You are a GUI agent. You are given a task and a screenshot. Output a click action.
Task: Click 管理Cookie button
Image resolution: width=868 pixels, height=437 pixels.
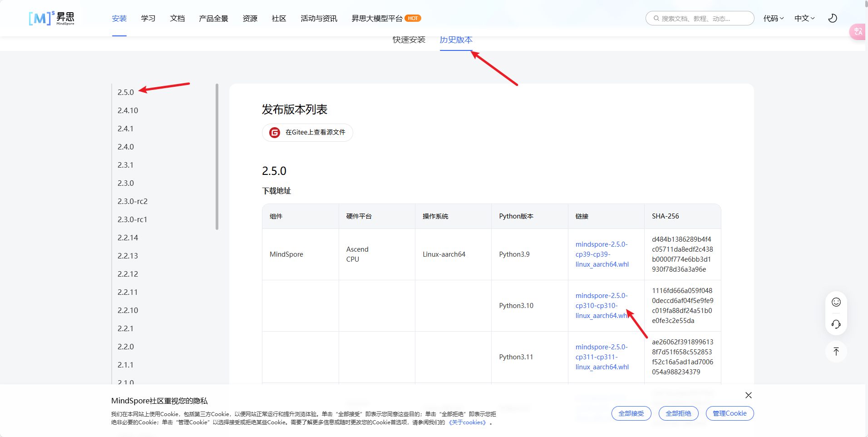coord(730,413)
